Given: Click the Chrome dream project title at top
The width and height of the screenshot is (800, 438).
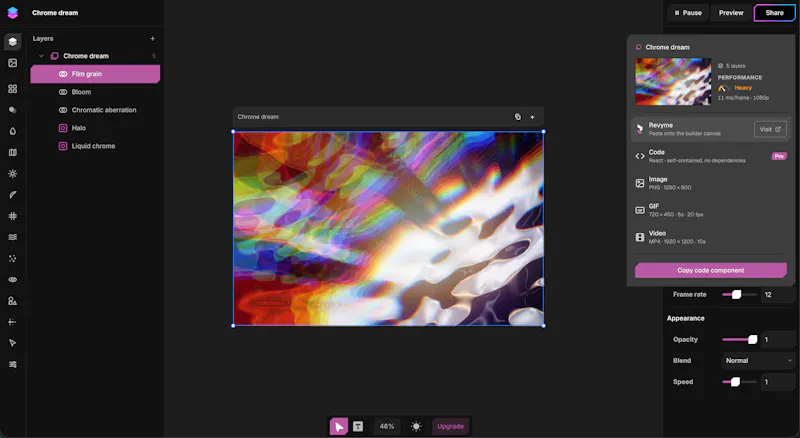Looking at the screenshot, I should (x=55, y=13).
